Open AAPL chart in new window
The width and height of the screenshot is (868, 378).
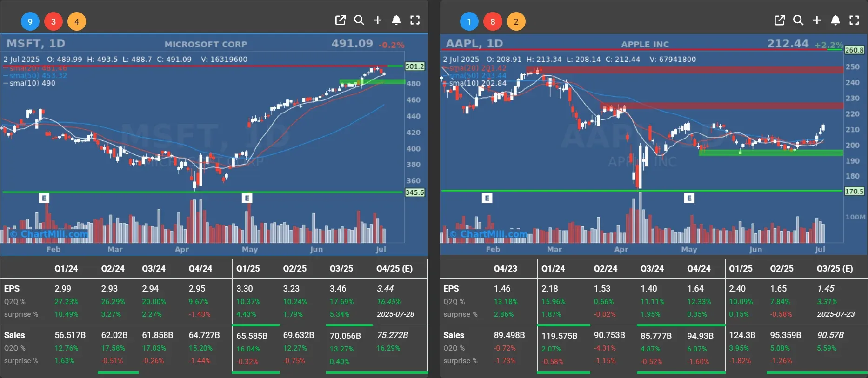coord(779,20)
